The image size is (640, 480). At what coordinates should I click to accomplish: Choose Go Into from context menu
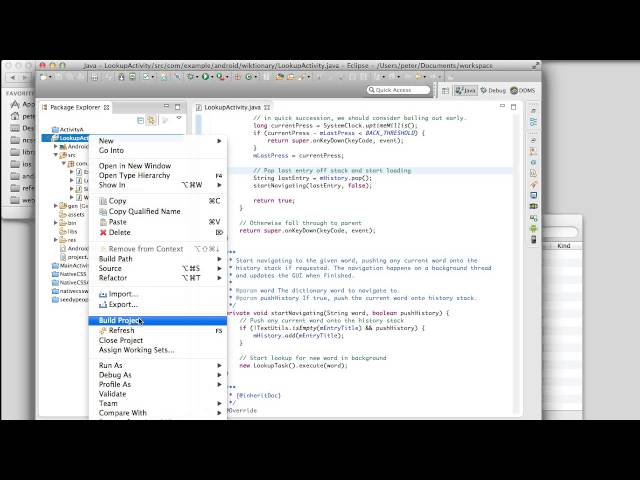(158, 151)
